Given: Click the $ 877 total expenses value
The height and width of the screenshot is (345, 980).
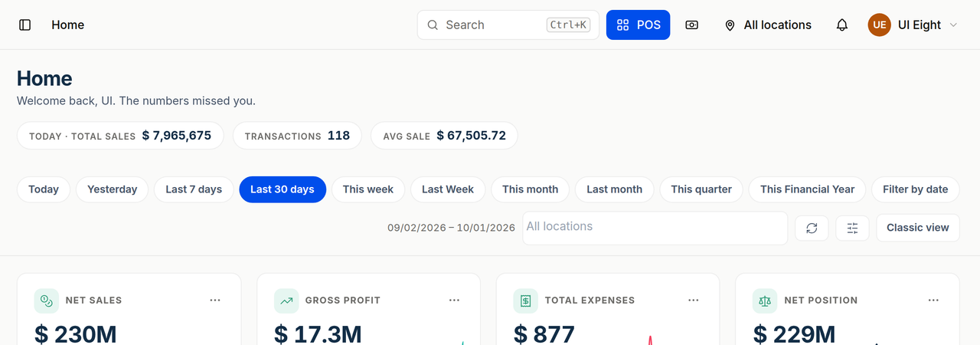Looking at the screenshot, I should (544, 334).
